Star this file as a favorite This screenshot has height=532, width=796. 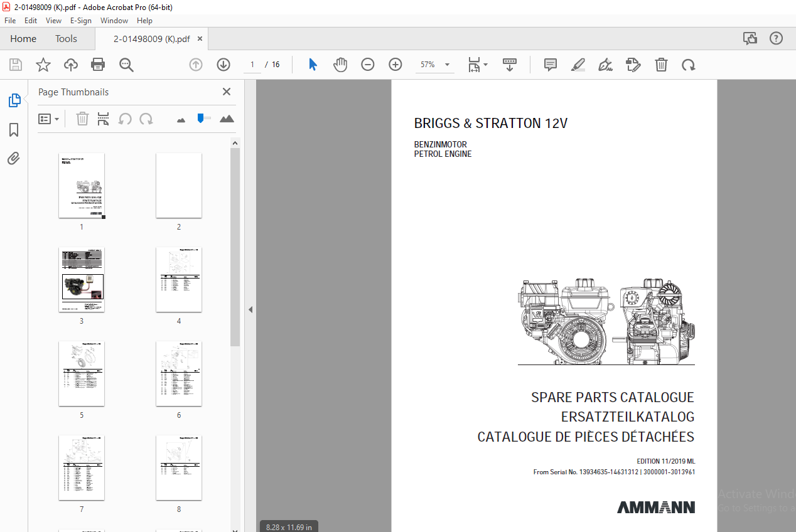[x=43, y=65]
